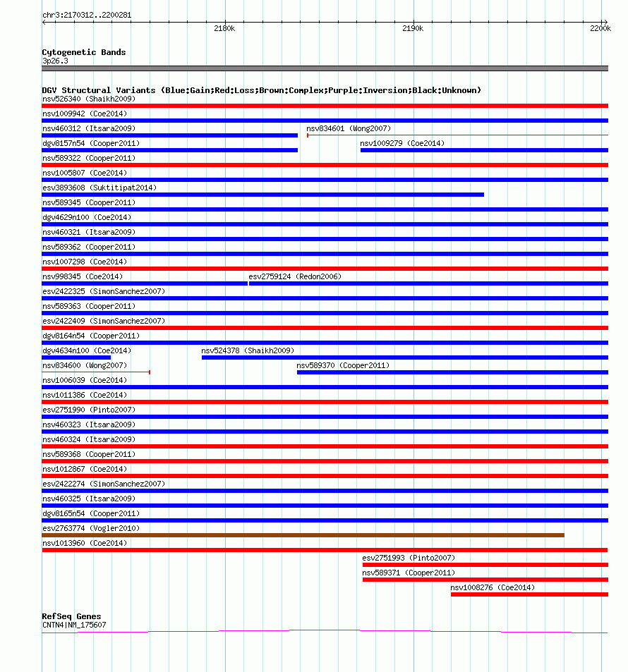This screenshot has width=628, height=672.
Task: Click the magenta CNTN4 gene line
Action: click(325, 632)
